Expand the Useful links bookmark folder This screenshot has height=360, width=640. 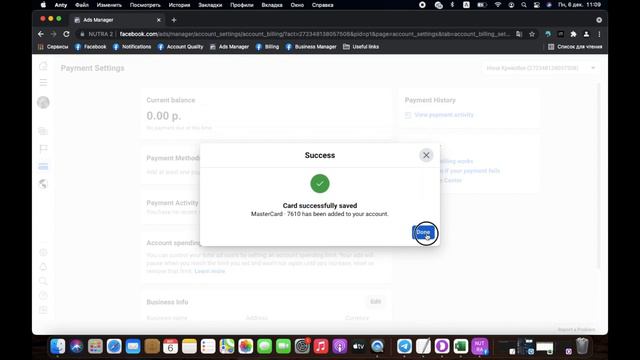point(361,47)
